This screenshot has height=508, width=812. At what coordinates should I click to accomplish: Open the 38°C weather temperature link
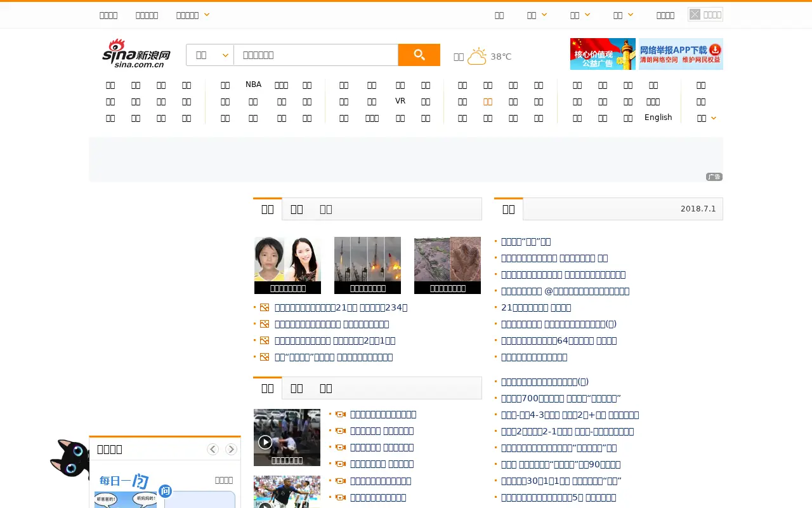click(x=501, y=57)
